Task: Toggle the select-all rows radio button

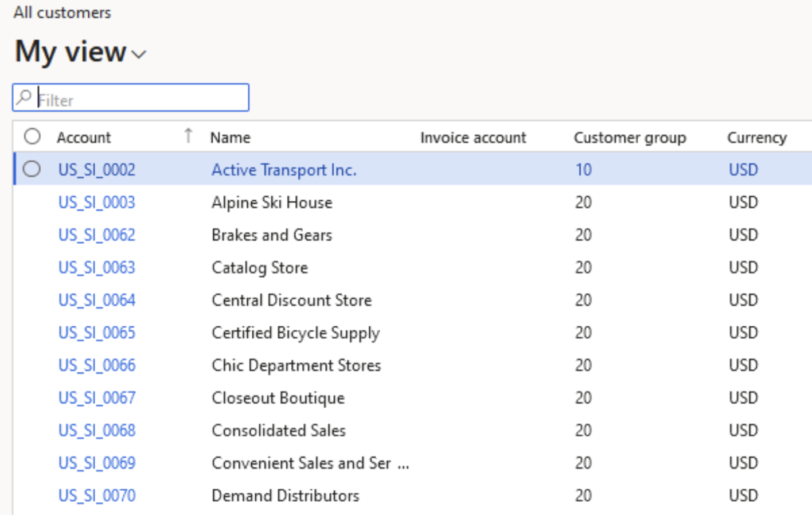Action: [x=32, y=136]
